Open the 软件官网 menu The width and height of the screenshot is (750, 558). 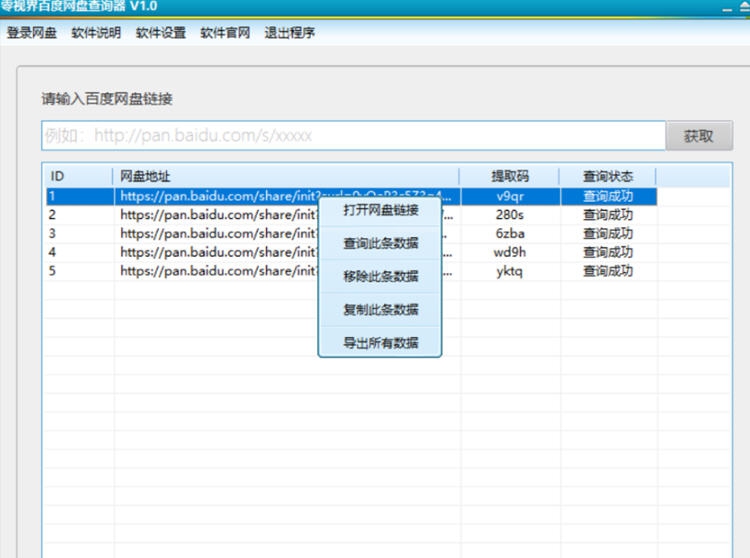pyautogui.click(x=225, y=33)
